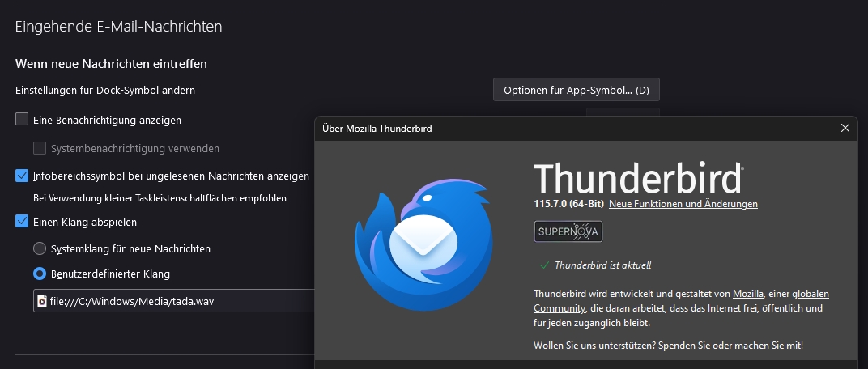Click 'Bei Verwendung kleiner Taskleistenschaltflächen empfohlen' hint
This screenshot has width=868, height=369.
click(160, 198)
